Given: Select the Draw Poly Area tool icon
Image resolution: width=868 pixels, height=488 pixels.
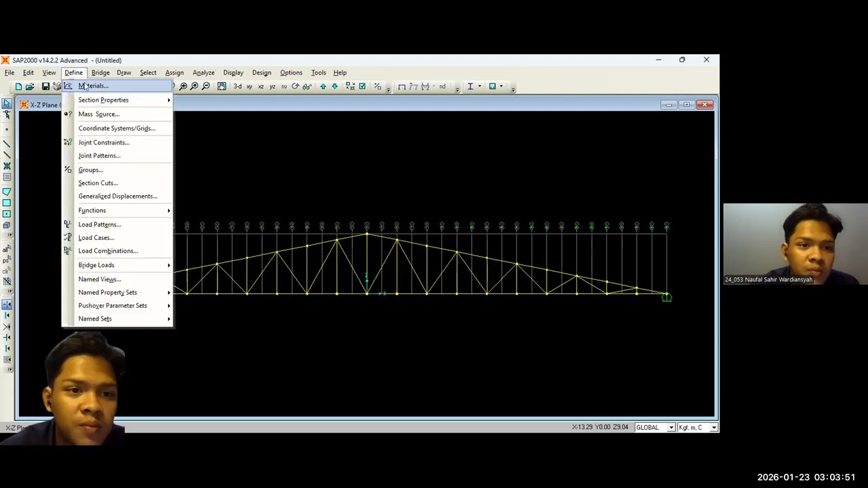Looking at the screenshot, I should (x=7, y=192).
